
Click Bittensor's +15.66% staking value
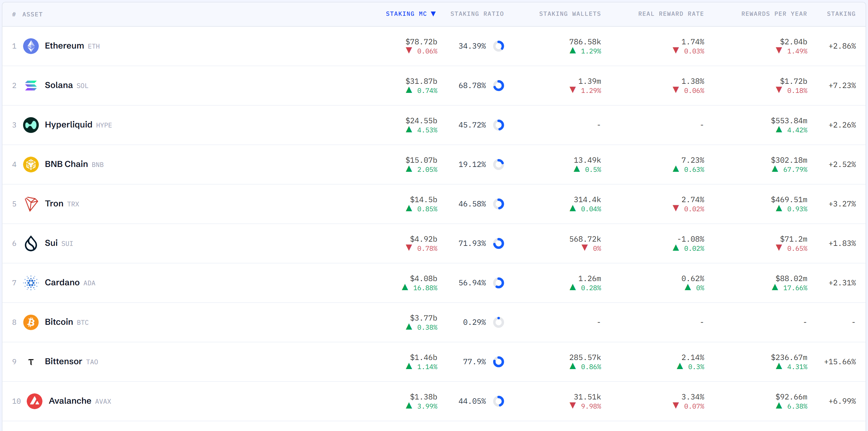840,361
